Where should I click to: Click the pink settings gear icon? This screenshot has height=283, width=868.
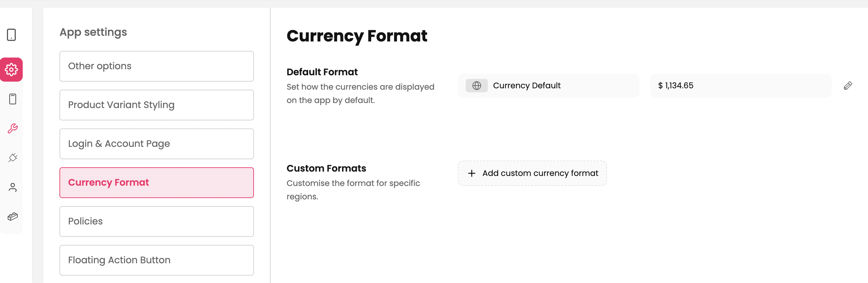click(11, 70)
